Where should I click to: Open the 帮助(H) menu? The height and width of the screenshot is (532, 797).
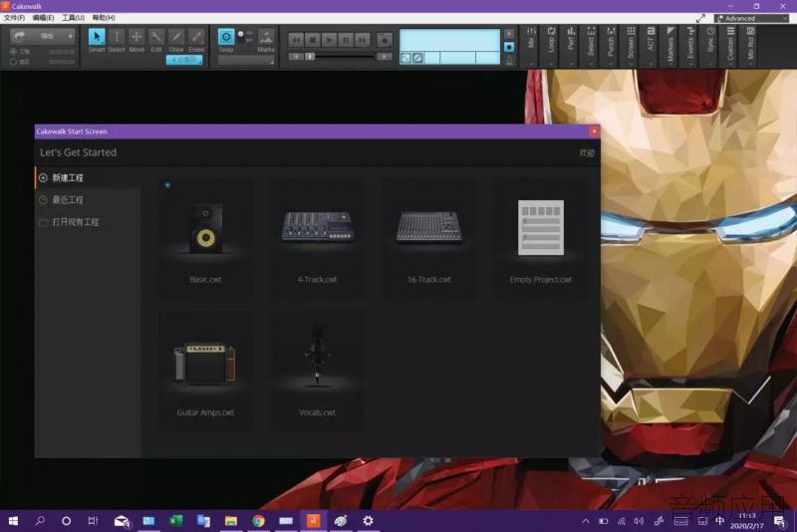104,18
